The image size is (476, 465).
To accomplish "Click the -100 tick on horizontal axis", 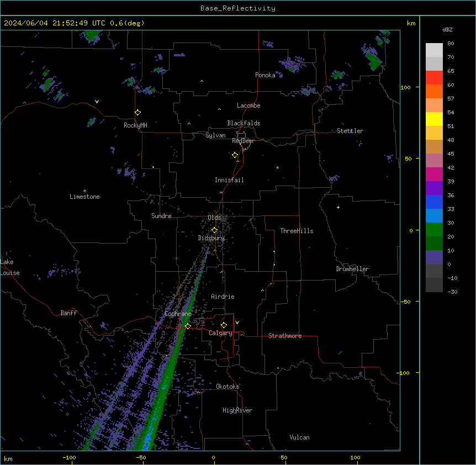I will pos(69,457).
